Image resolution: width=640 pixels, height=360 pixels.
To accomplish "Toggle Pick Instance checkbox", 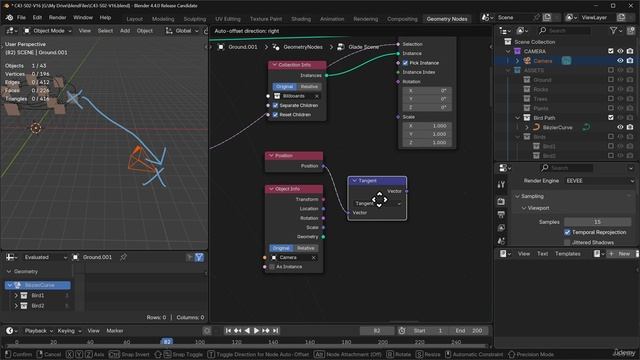I will tap(405, 63).
